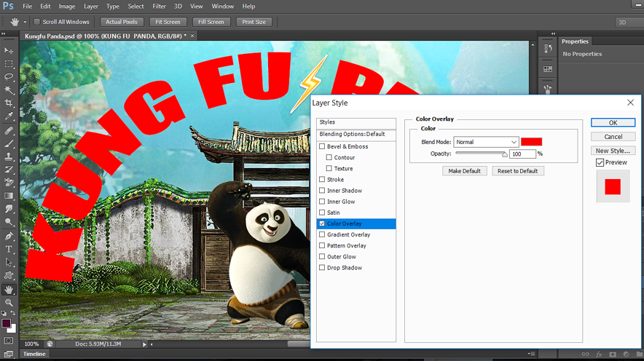Click the new adjustment layer icon

pyautogui.click(x=626, y=354)
